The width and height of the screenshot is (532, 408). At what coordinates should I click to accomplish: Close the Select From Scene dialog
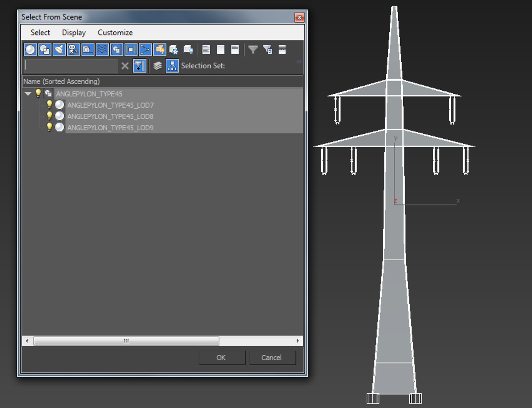point(299,17)
